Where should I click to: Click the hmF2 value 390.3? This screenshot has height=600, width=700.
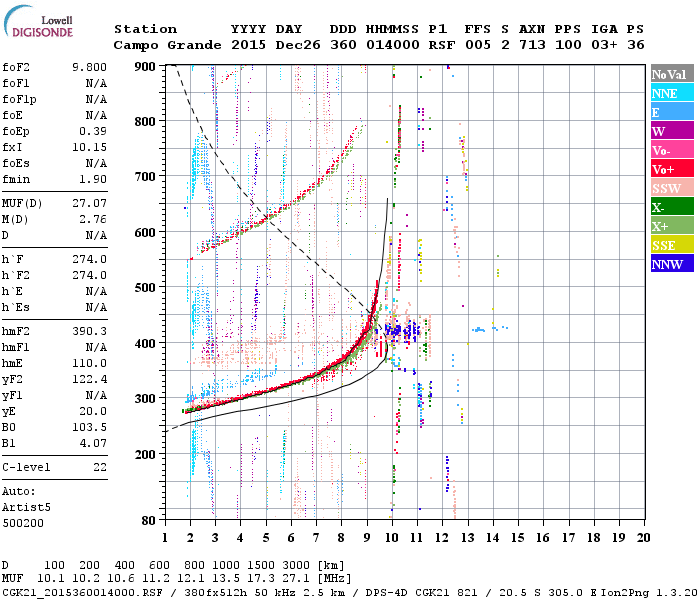pyautogui.click(x=89, y=331)
